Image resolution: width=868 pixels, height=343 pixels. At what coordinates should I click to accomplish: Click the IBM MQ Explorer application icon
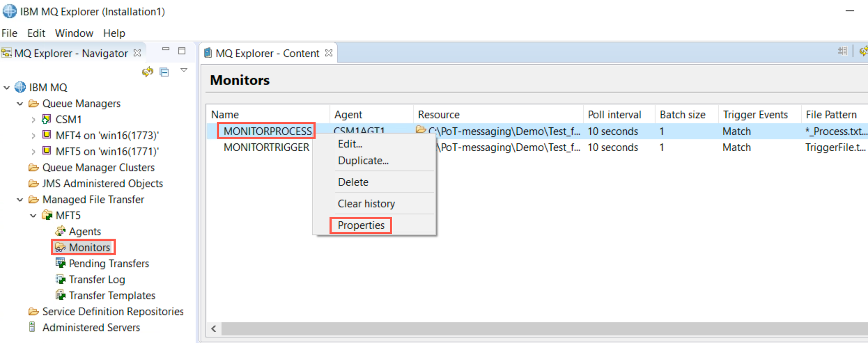(9, 11)
